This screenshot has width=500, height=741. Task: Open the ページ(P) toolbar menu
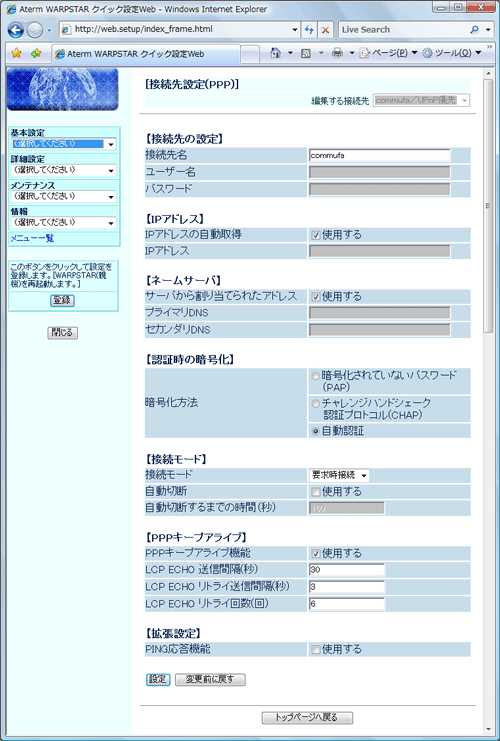[388, 53]
